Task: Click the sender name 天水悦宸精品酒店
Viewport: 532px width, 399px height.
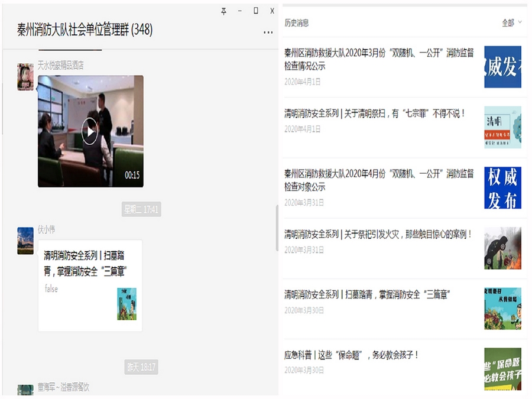Action: [60, 65]
